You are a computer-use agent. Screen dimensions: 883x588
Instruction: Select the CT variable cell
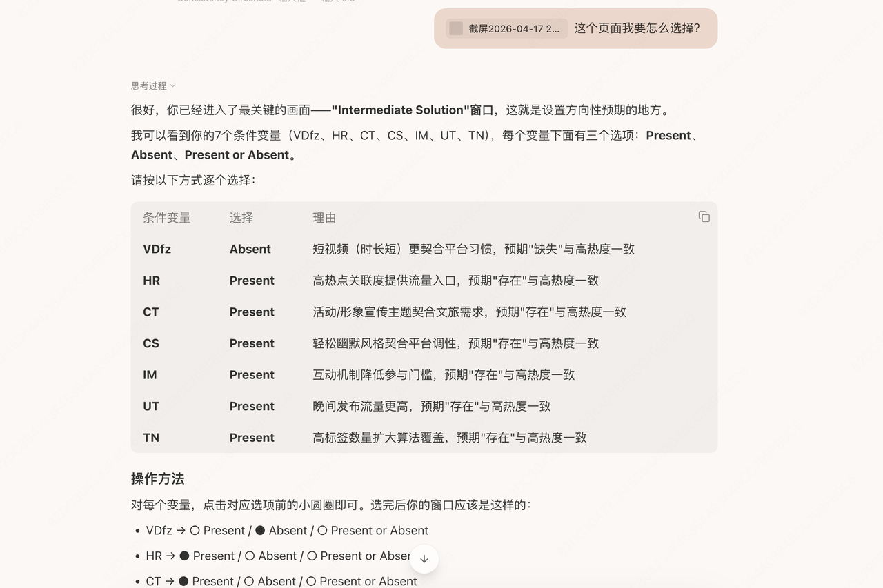[x=151, y=312]
